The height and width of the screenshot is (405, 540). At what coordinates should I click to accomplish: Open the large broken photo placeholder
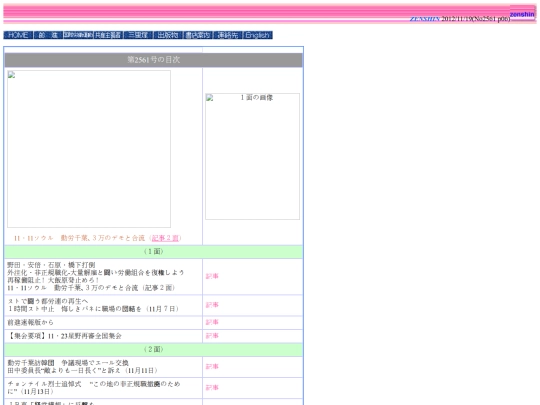(89, 149)
